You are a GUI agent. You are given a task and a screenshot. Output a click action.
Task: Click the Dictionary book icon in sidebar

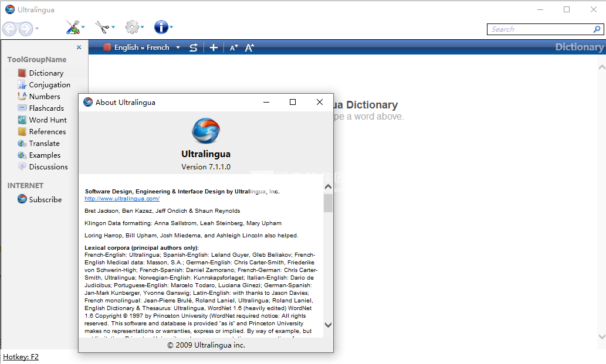(x=22, y=73)
